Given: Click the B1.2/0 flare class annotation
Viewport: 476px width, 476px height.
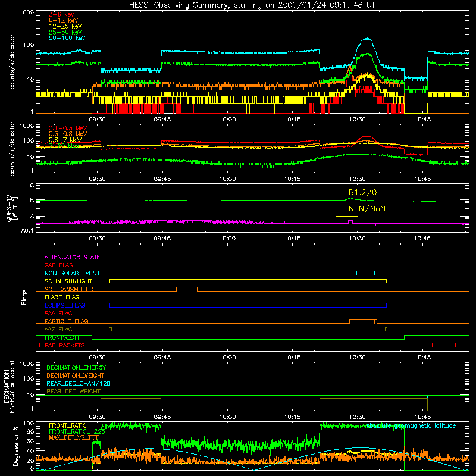Looking at the screenshot, I should (x=362, y=192).
